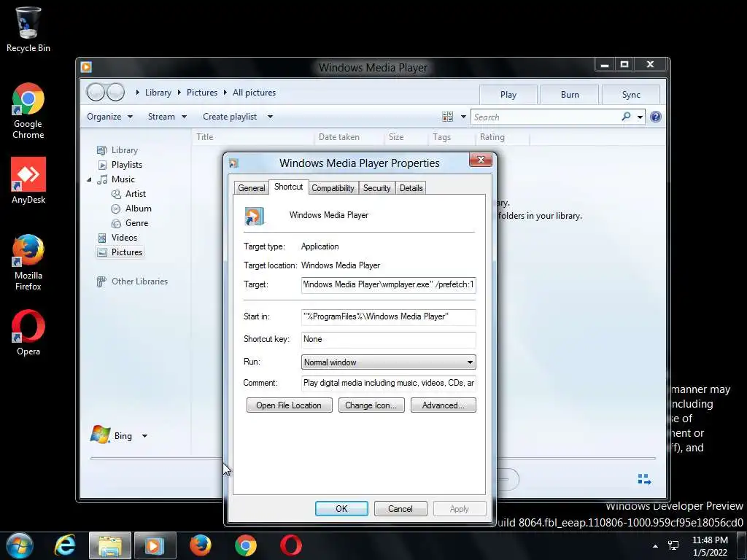Open the Organize menu
Viewport: 747px width, 560px height.
pyautogui.click(x=109, y=117)
